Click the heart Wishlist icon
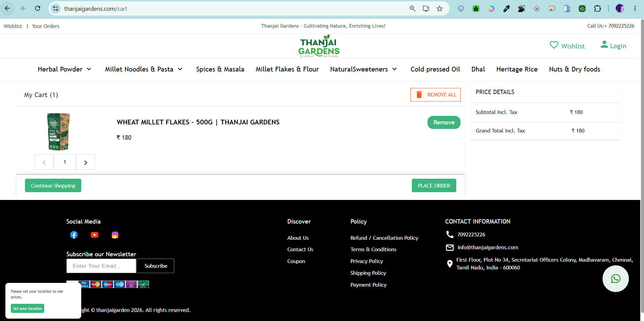The height and width of the screenshot is (321, 644). coord(554,45)
